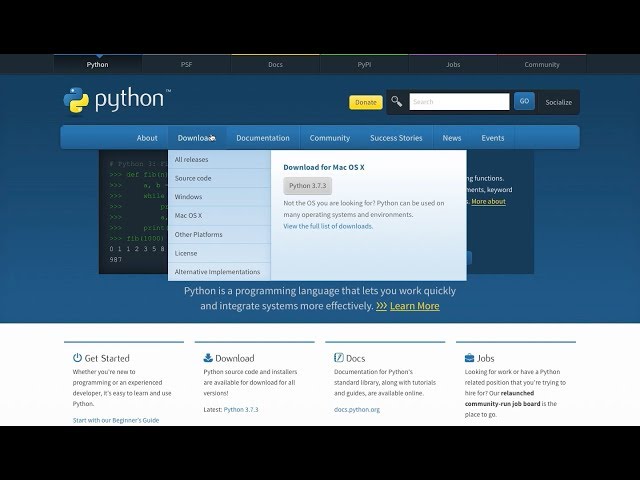The height and width of the screenshot is (480, 640).
Task: Switch to the Docs top tab
Action: point(276,64)
